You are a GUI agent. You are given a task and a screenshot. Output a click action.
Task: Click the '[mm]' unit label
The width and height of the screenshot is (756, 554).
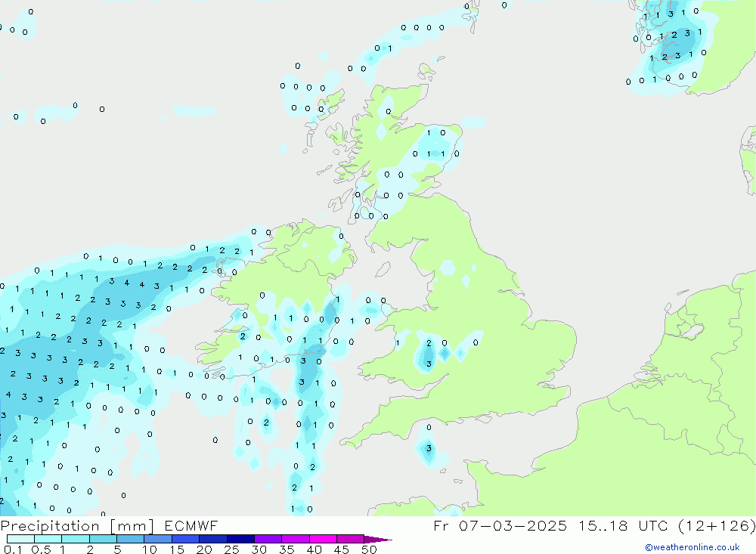click(x=132, y=526)
